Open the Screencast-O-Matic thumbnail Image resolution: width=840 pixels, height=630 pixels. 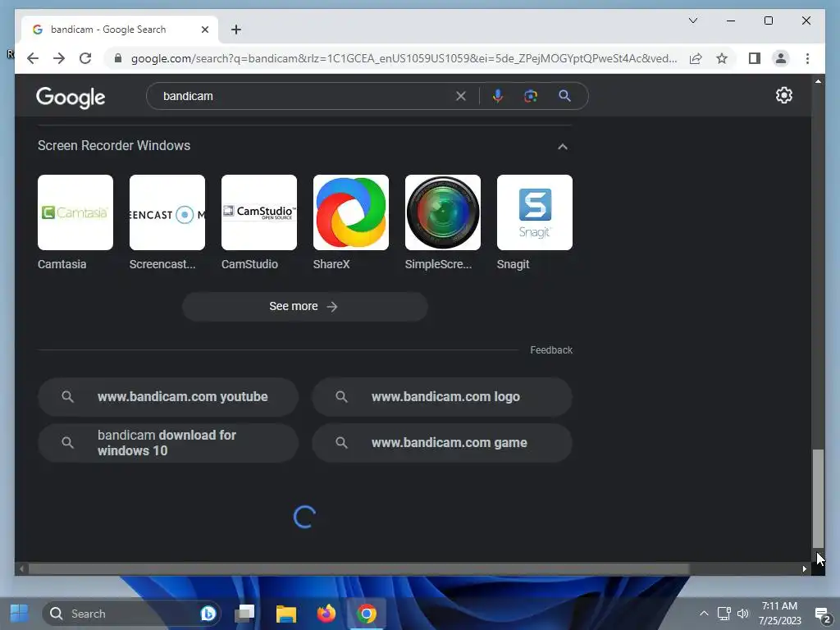167,212
